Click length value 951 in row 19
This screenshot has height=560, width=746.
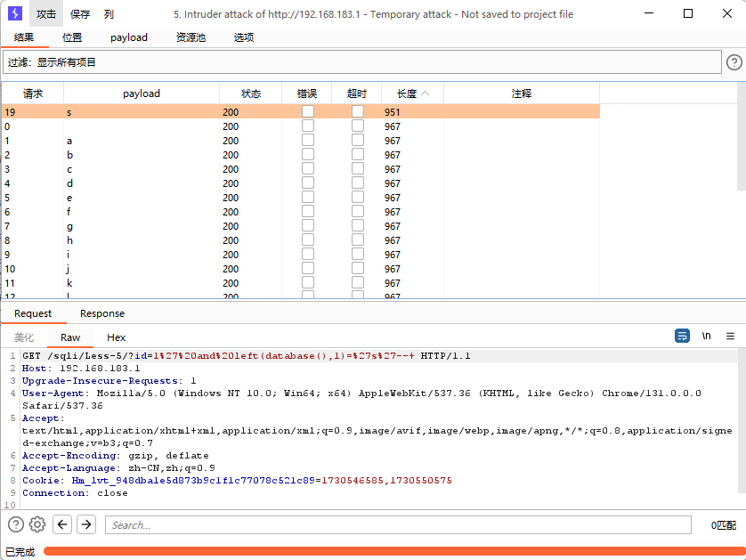(x=393, y=112)
